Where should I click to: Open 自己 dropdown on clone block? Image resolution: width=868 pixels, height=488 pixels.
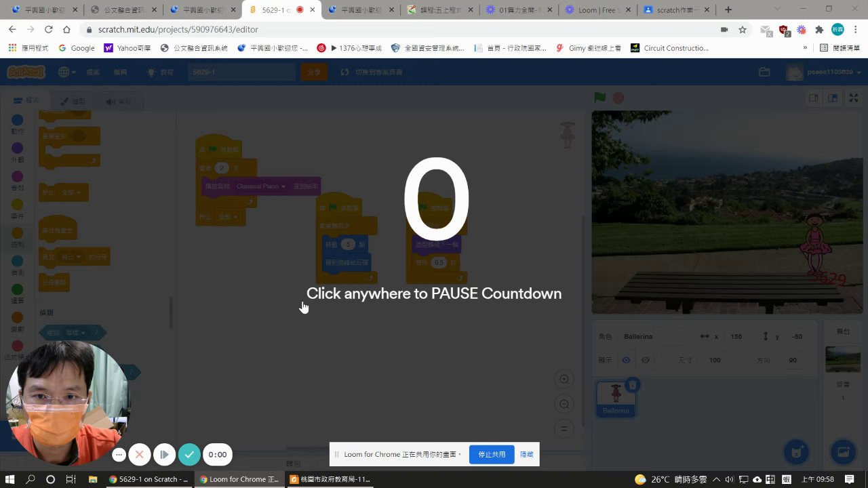pos(72,258)
